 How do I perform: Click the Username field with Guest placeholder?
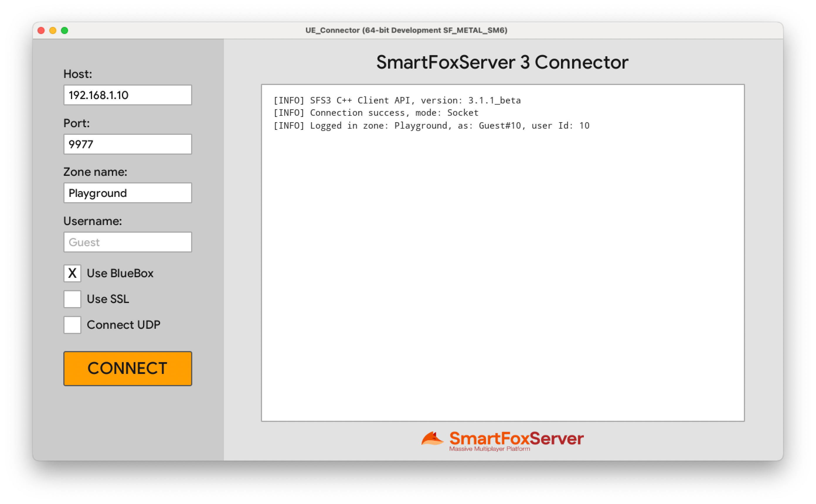[128, 242]
